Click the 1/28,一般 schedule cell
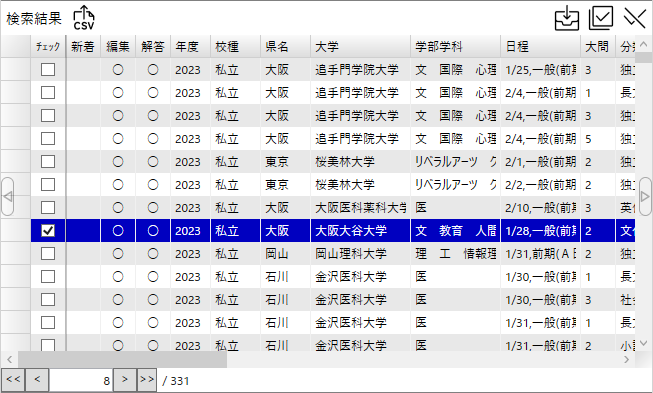 click(x=540, y=230)
